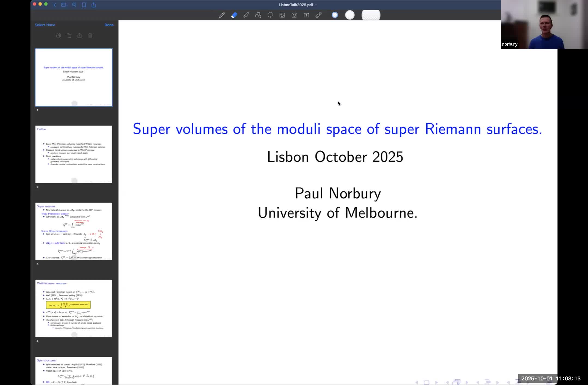The width and height of the screenshot is (588, 385).
Task: Choose the Shapes tool
Action: pyautogui.click(x=258, y=15)
